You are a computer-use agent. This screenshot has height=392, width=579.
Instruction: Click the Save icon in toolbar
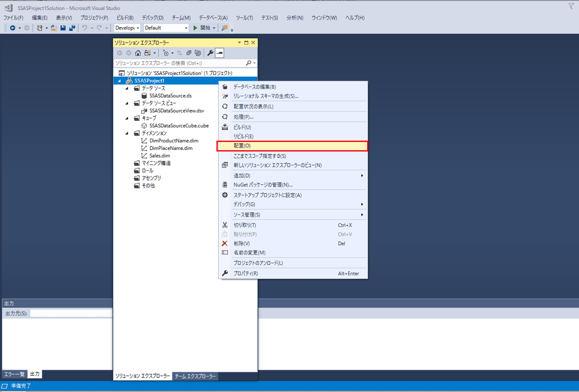(63, 28)
